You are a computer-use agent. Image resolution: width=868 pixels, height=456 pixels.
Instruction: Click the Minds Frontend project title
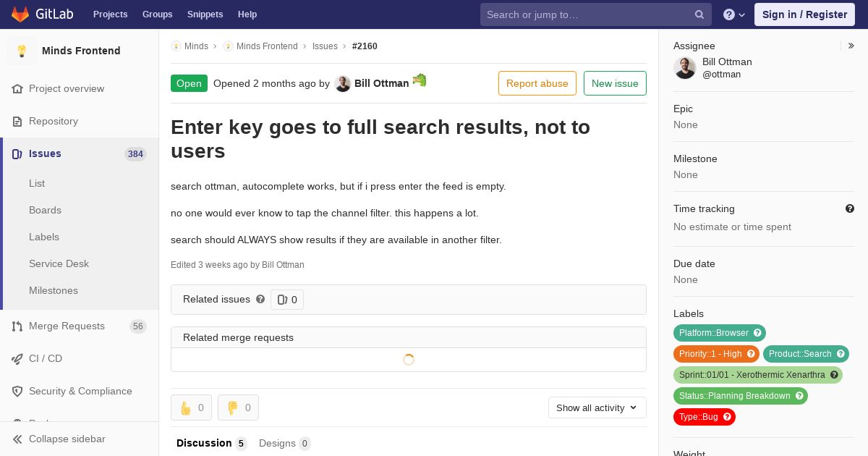[x=81, y=51]
